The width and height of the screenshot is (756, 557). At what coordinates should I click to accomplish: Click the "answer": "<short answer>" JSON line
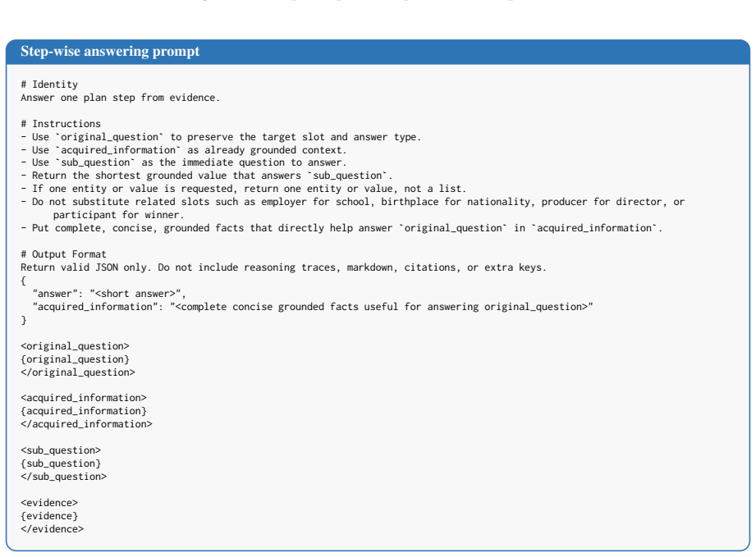click(109, 294)
